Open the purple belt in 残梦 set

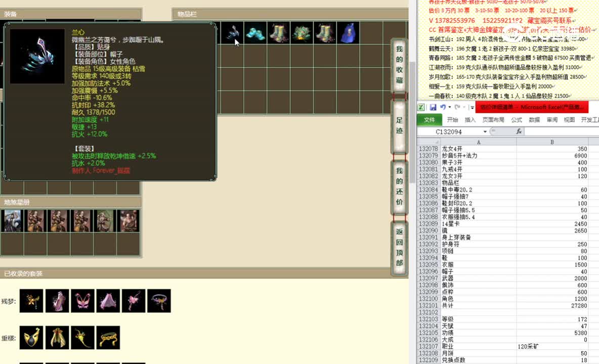pyautogui.click(x=159, y=301)
